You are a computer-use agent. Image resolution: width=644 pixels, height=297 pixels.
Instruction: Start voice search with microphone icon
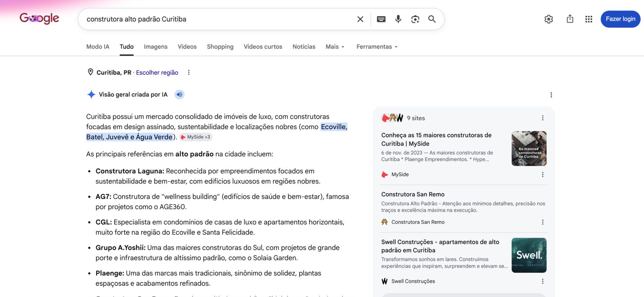(x=398, y=19)
